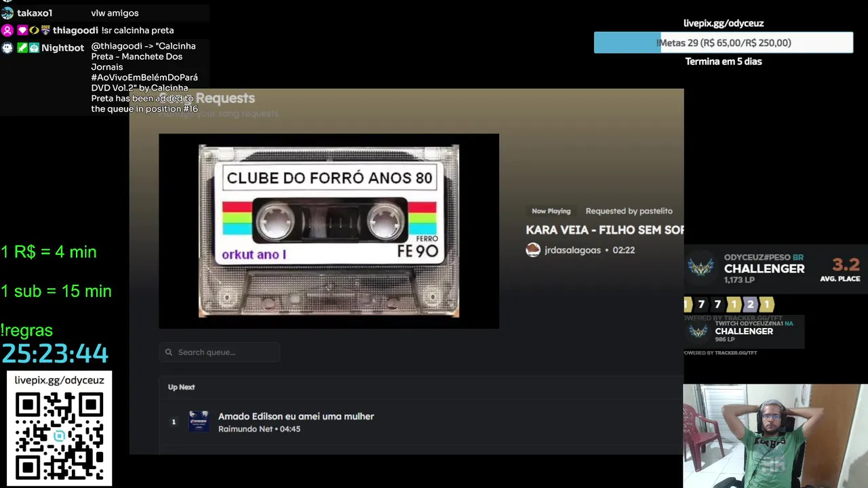The image size is (868, 488).
Task: Click the Termina em 5 dias text
Action: point(724,62)
